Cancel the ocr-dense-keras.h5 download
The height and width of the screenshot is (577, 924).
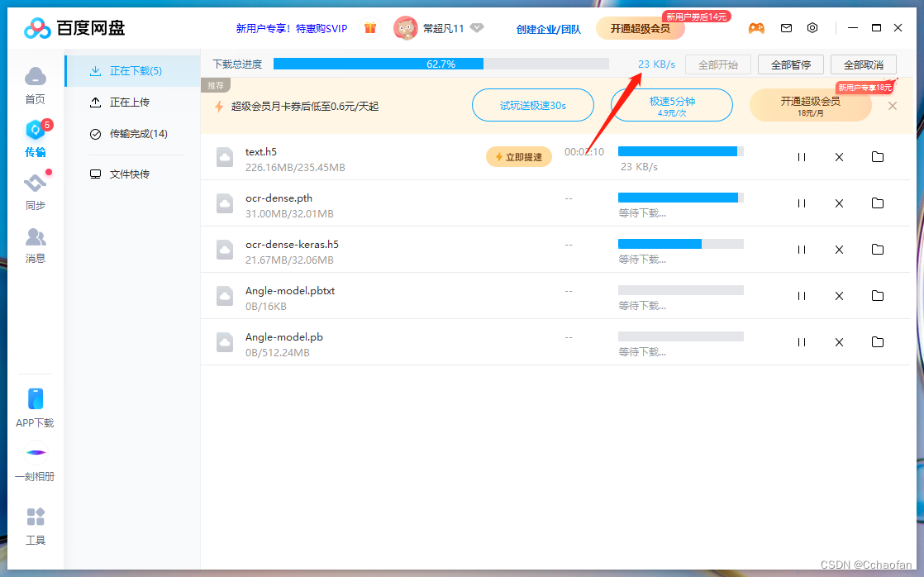click(839, 250)
